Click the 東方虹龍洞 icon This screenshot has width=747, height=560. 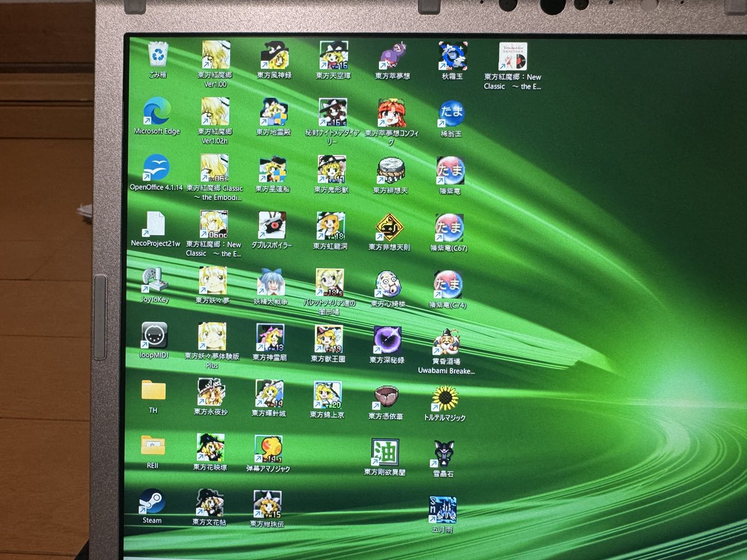[331, 226]
